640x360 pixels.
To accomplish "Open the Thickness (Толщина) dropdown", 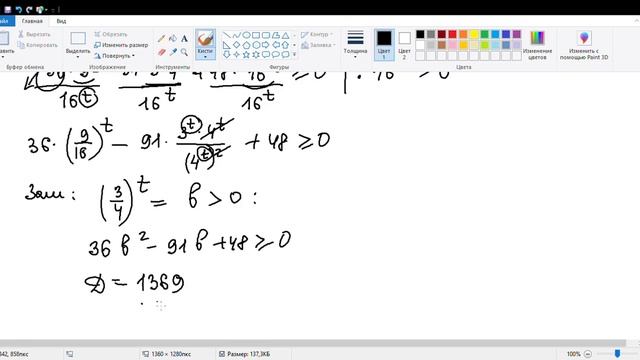I will click(355, 44).
